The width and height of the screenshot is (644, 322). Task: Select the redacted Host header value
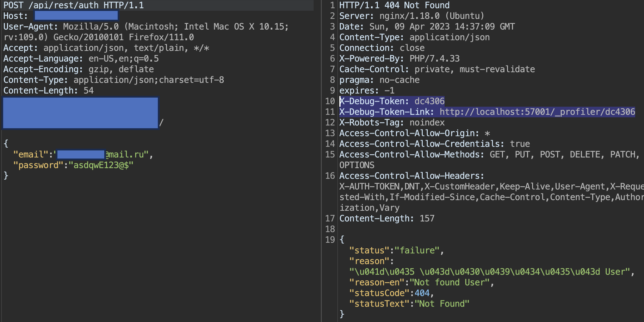76,16
